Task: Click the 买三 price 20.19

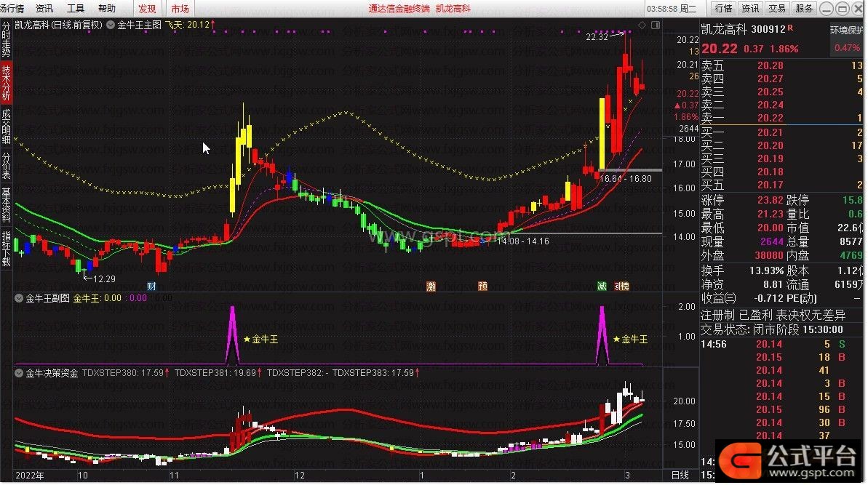Action: (x=770, y=159)
